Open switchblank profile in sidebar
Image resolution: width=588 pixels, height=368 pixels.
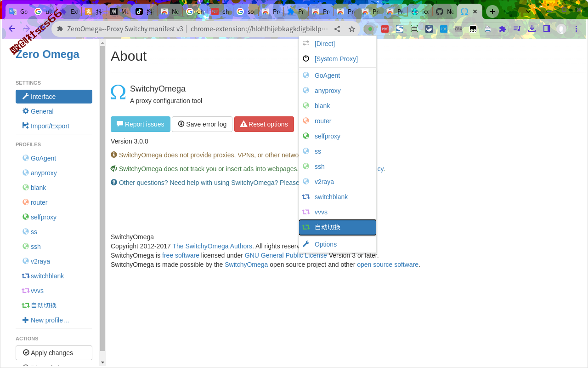(x=54, y=276)
